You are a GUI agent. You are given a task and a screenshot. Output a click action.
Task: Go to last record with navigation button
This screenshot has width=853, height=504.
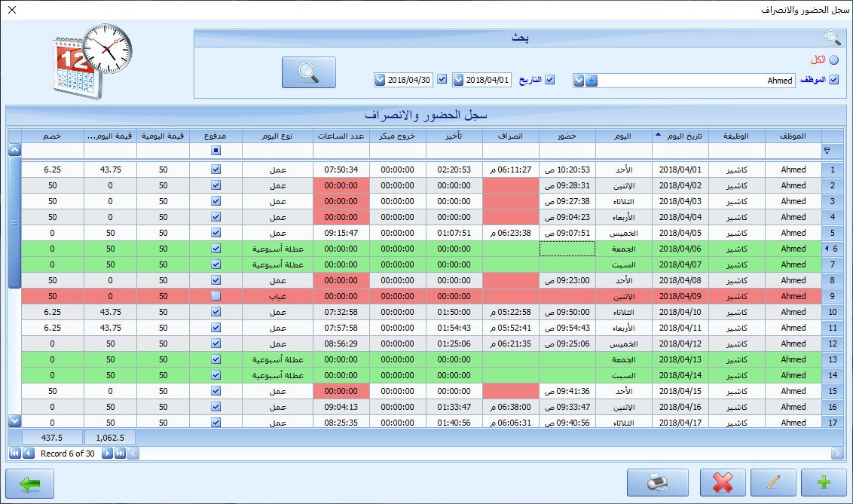[x=120, y=454]
